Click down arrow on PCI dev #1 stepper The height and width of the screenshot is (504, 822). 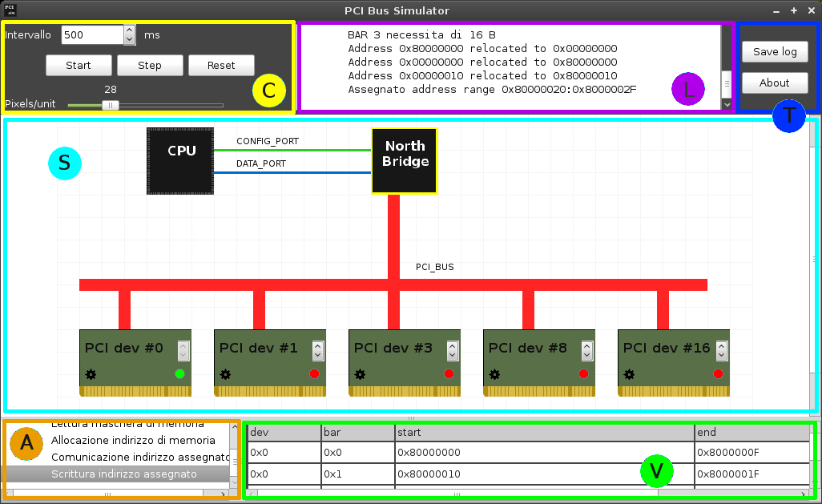pyautogui.click(x=318, y=356)
